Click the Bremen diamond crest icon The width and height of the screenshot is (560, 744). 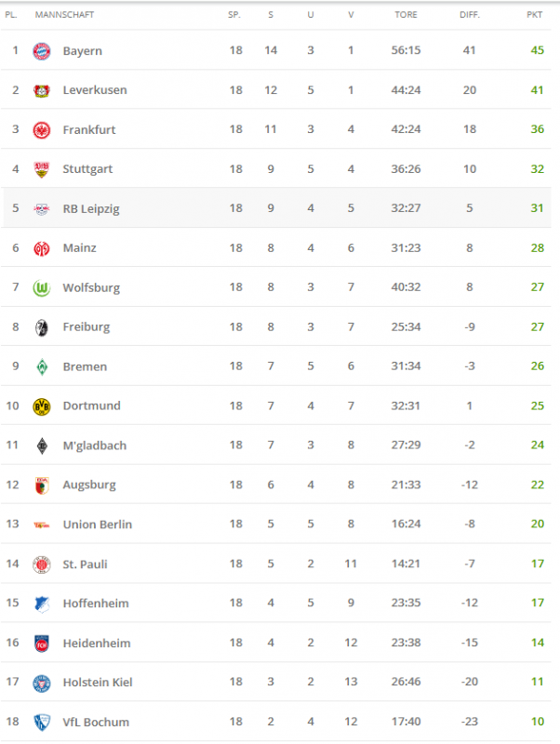point(42,366)
